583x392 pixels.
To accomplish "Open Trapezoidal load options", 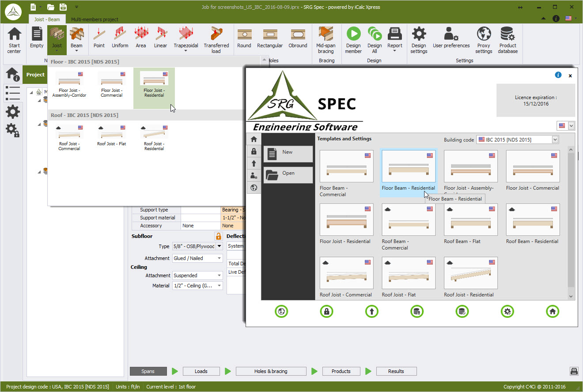I will (185, 40).
